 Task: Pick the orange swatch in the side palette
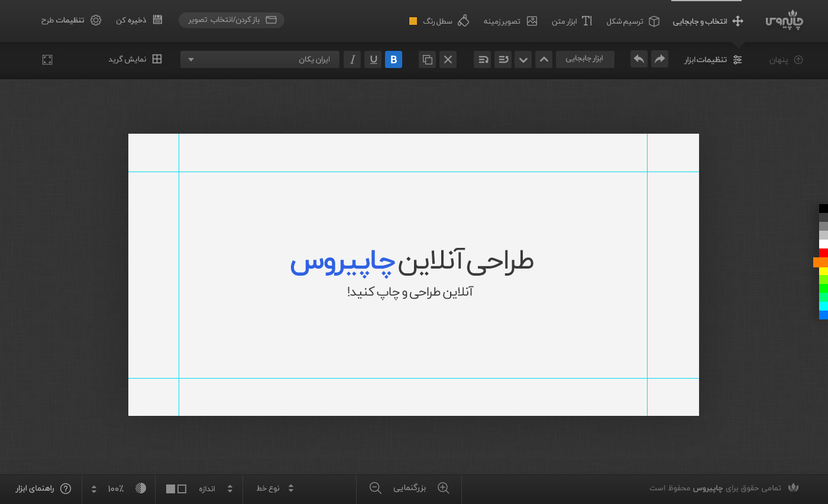click(x=821, y=262)
